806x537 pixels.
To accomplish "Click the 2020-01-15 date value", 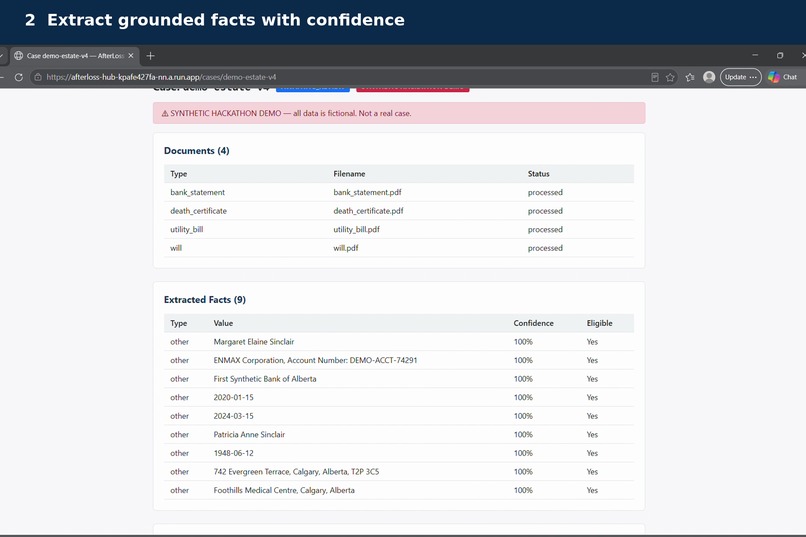I will pyautogui.click(x=233, y=397).
